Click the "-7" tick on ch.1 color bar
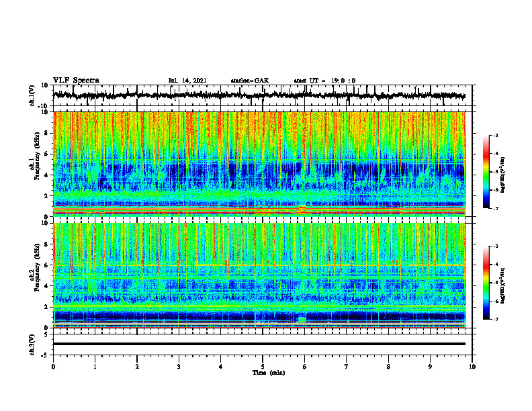Image resolution: width=532 pixels, height=411 pixels. point(496,208)
